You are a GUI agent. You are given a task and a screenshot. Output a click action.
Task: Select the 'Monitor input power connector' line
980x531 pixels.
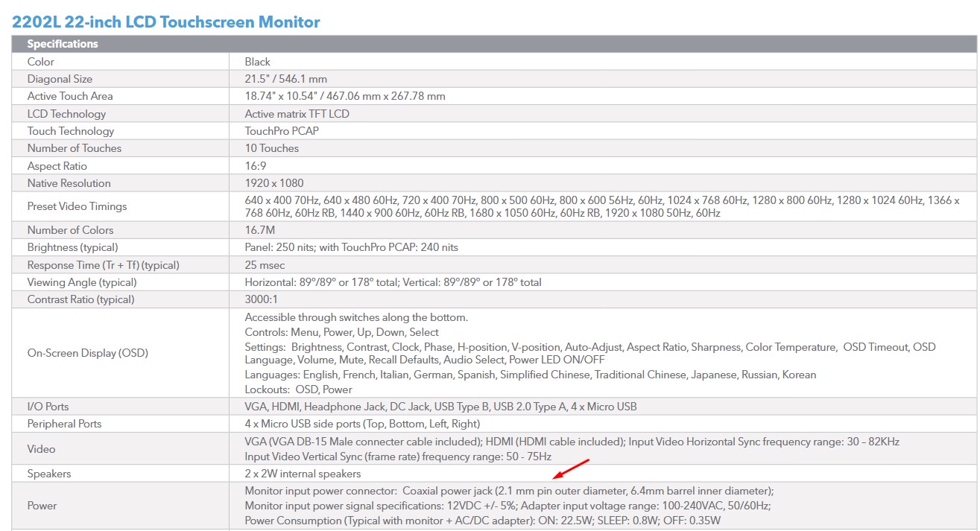click(x=510, y=491)
